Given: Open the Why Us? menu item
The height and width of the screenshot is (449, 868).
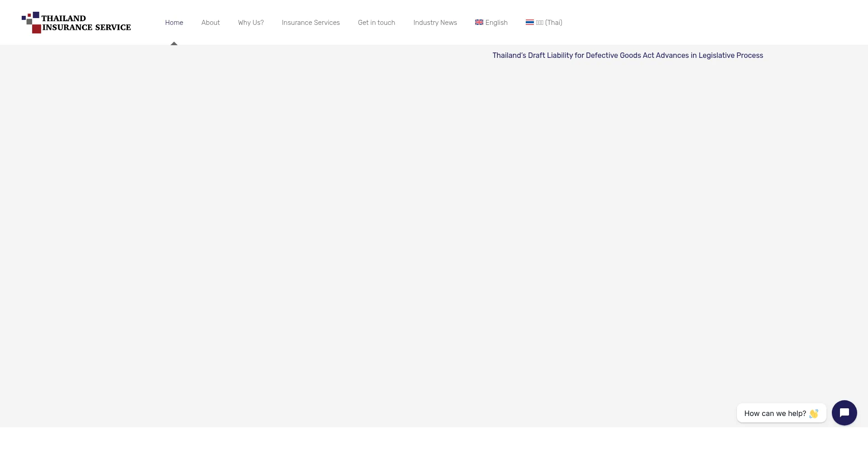Looking at the screenshot, I should pos(251,23).
